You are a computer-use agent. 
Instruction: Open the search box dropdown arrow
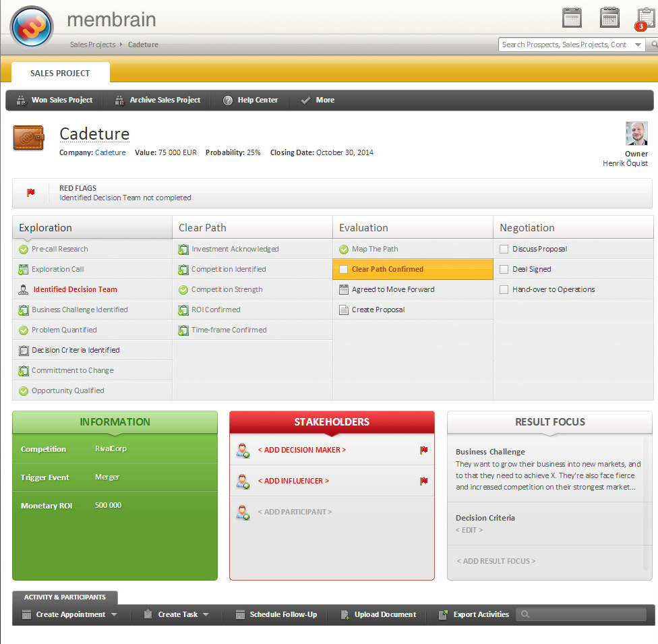point(638,45)
